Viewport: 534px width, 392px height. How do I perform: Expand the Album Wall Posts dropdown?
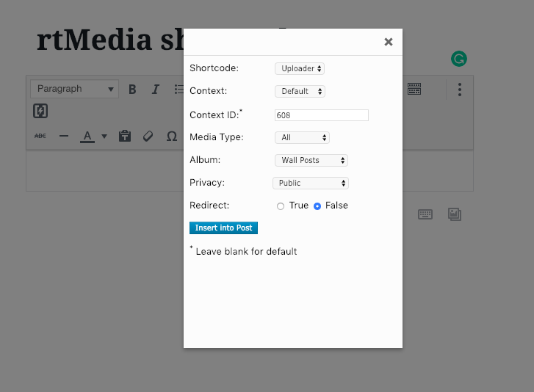click(311, 160)
